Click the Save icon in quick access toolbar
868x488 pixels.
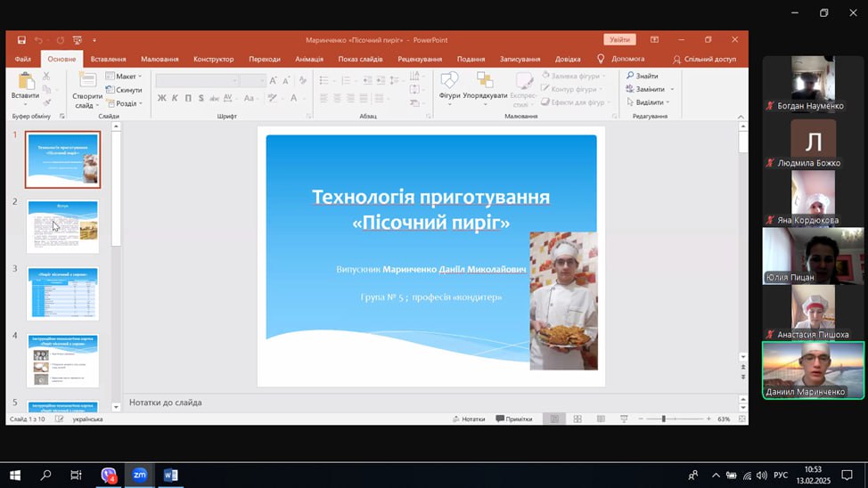pyautogui.click(x=21, y=40)
